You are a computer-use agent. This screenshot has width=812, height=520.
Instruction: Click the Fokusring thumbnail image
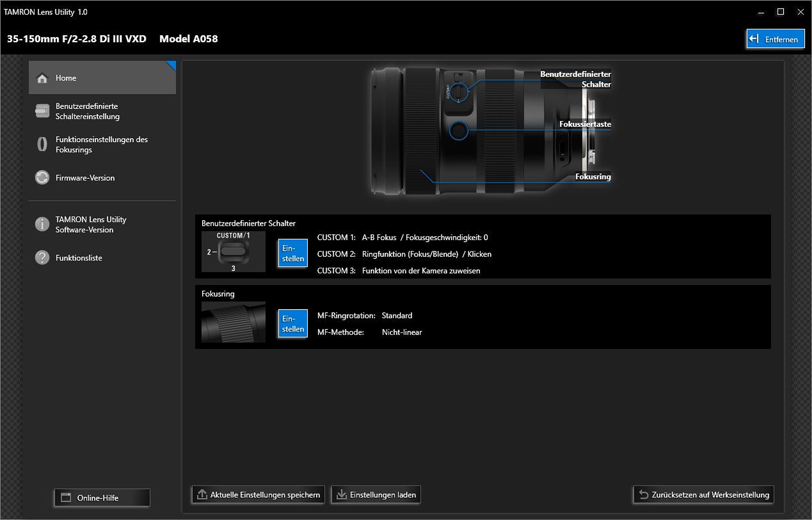pyautogui.click(x=233, y=322)
